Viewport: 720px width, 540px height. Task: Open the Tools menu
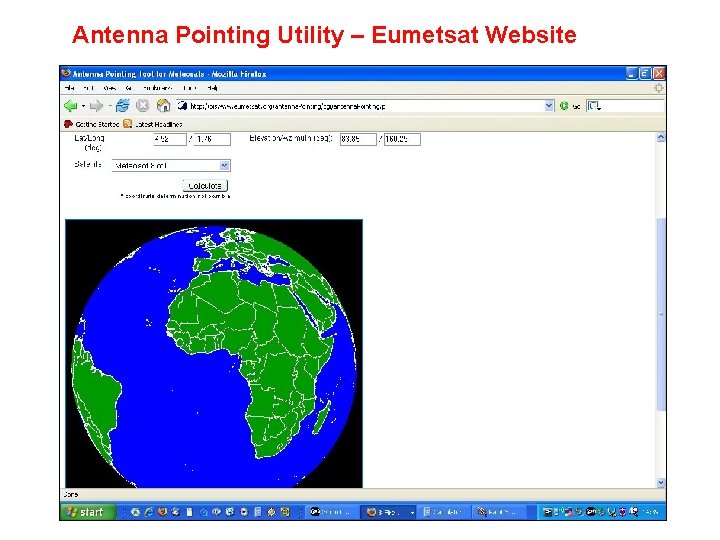click(190, 88)
